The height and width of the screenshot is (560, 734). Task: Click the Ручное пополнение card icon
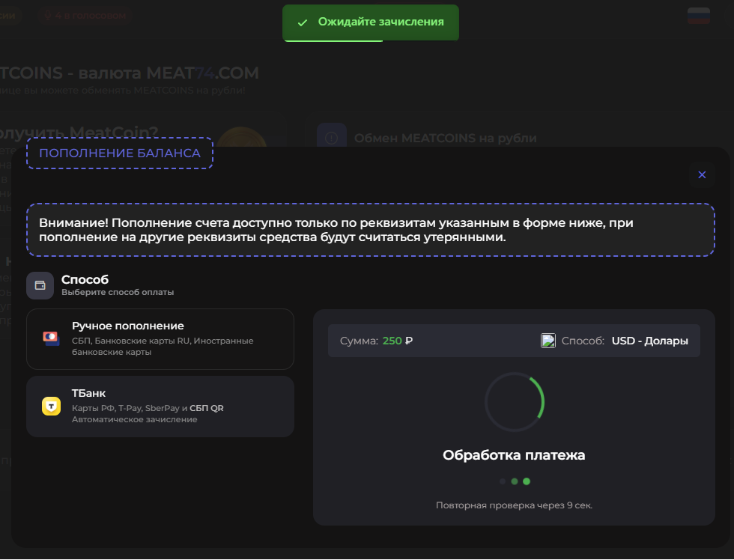coord(52,338)
